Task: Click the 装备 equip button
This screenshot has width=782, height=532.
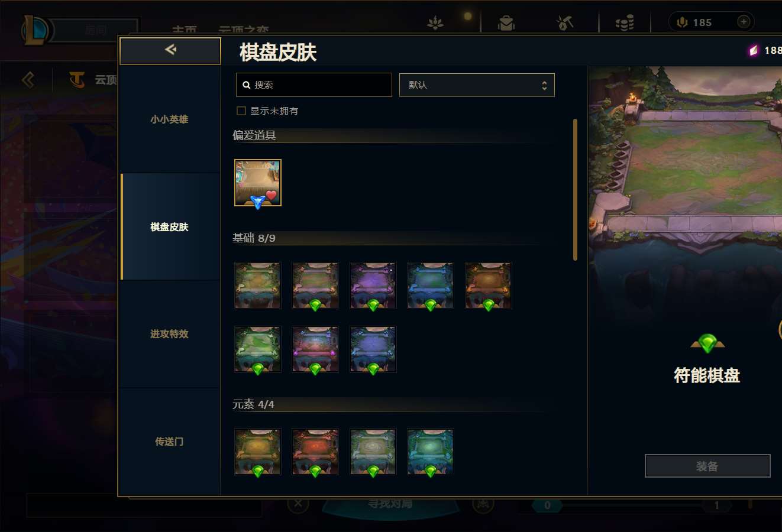Action: coord(707,466)
